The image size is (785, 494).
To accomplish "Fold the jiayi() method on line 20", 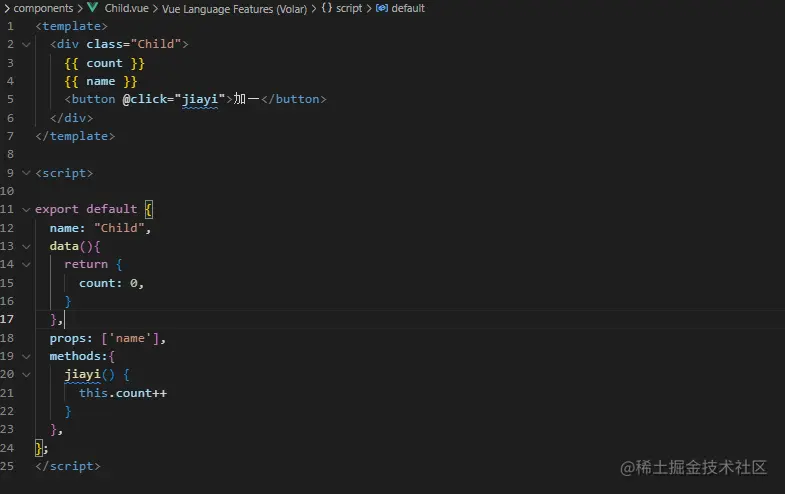I will point(26,374).
